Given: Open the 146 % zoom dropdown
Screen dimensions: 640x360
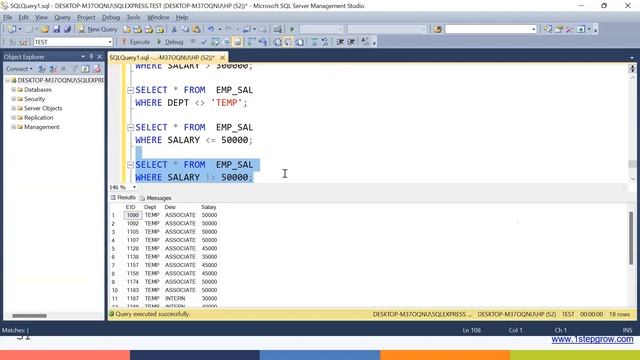Looking at the screenshot, I should click(134, 187).
